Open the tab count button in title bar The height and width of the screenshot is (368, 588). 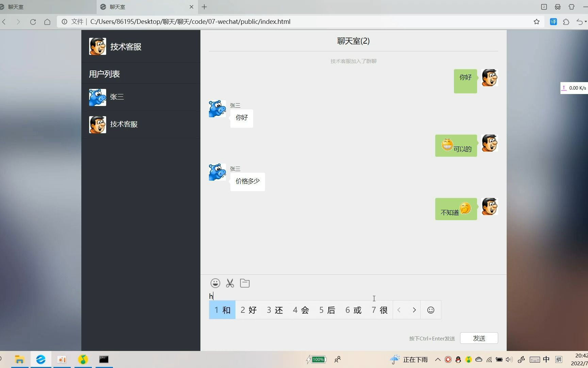(x=544, y=7)
